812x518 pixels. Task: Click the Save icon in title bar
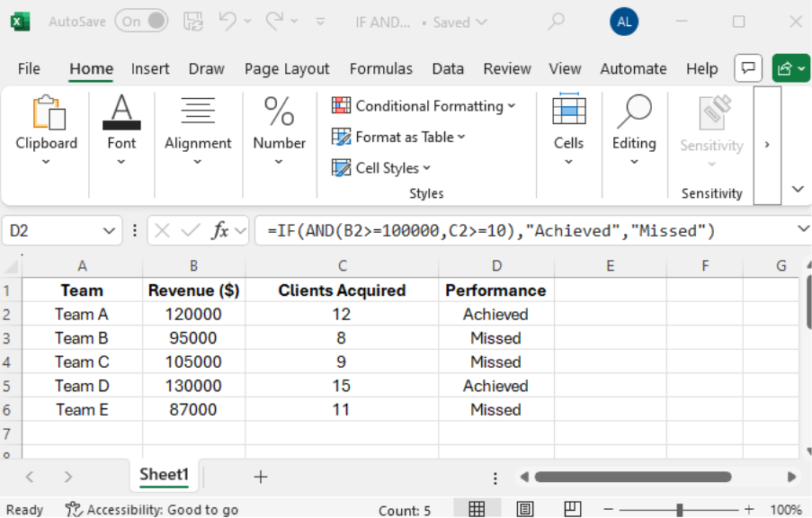click(193, 22)
